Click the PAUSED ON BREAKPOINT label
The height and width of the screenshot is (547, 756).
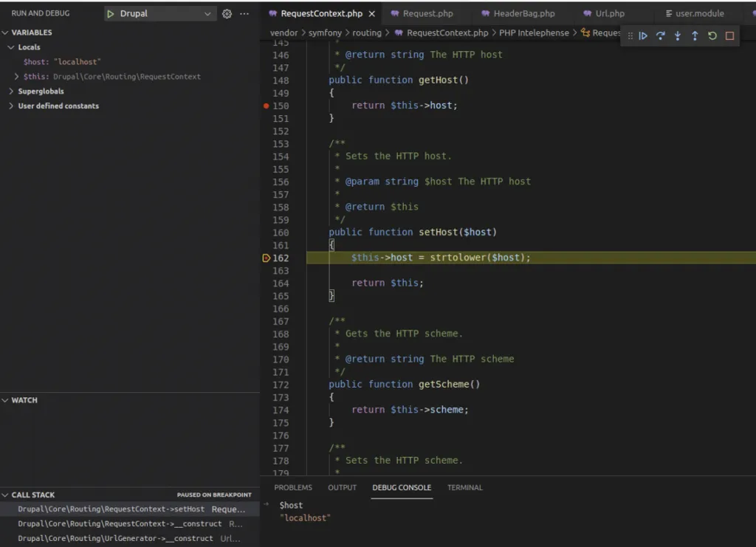tap(214, 495)
